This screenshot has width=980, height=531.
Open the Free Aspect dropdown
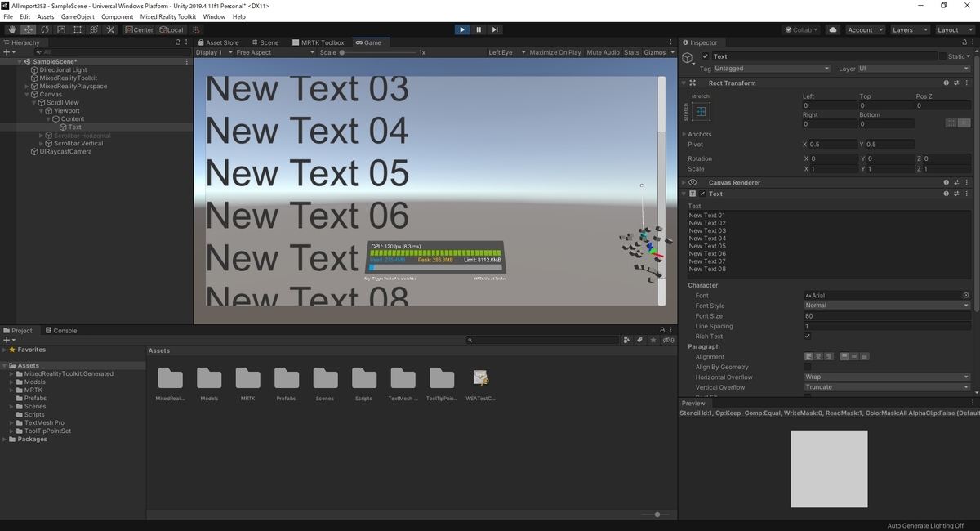pyautogui.click(x=275, y=52)
